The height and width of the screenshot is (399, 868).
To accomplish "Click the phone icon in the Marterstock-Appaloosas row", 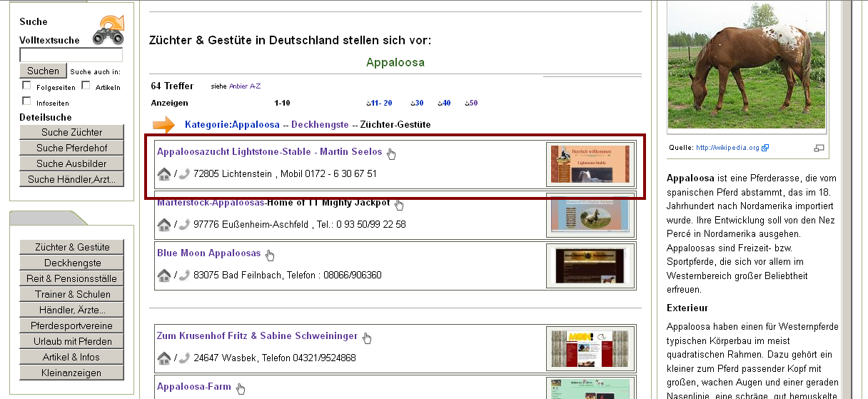I will coord(184,224).
